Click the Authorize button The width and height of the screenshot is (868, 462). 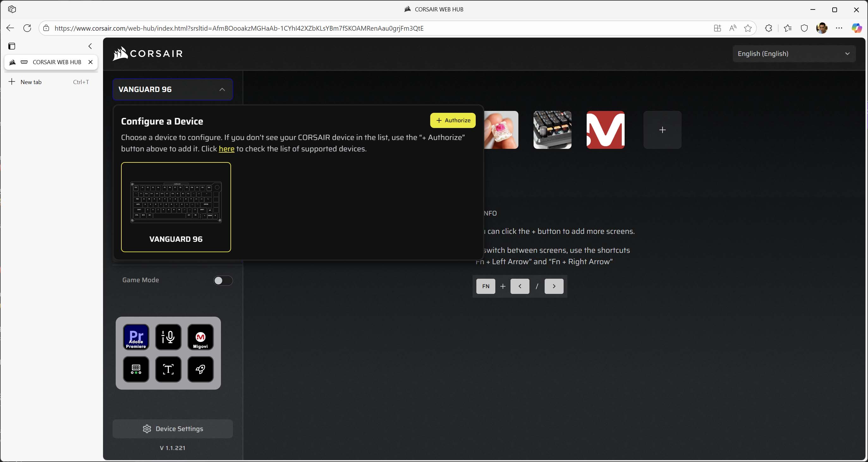453,120
